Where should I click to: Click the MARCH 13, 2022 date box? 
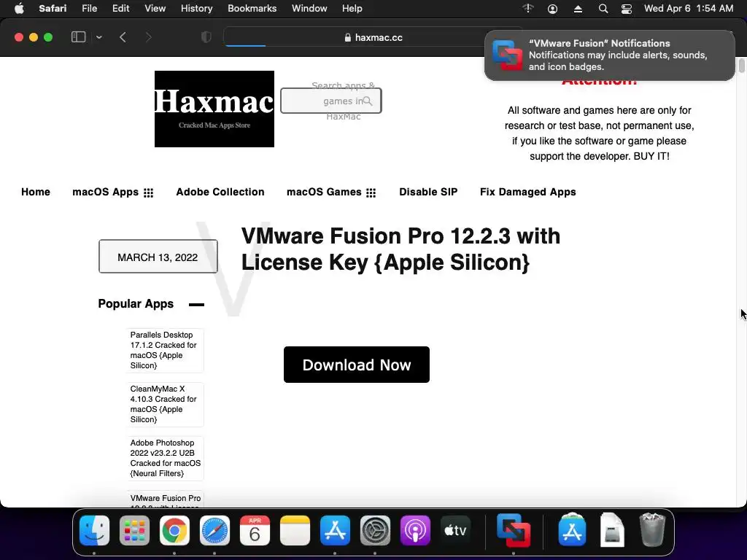tap(158, 257)
